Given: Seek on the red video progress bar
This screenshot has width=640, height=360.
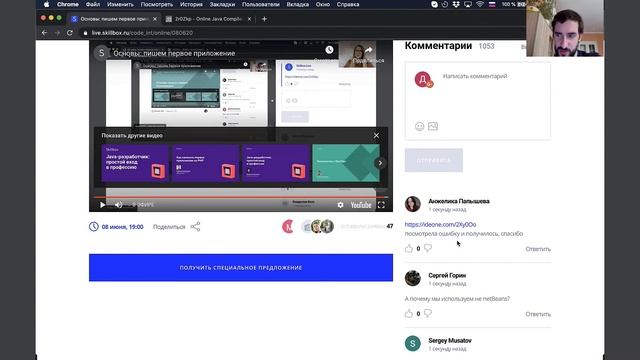Looking at the screenshot, I should 241,197.
